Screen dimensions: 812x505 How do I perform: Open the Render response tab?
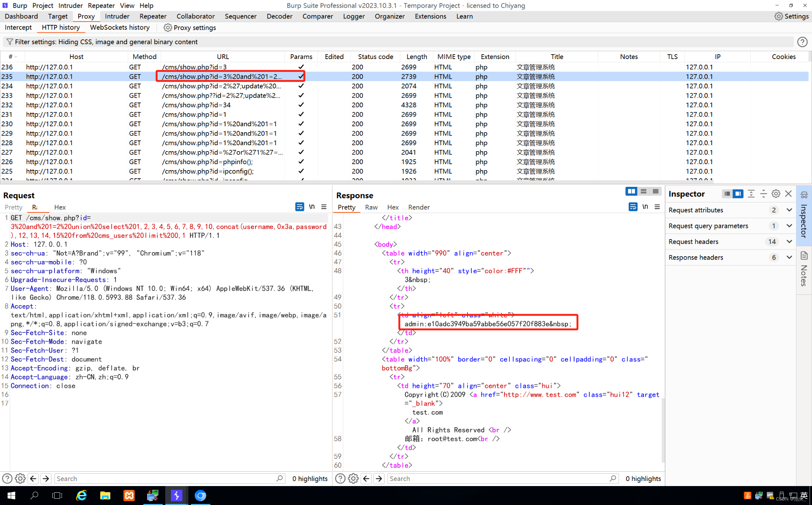click(419, 207)
